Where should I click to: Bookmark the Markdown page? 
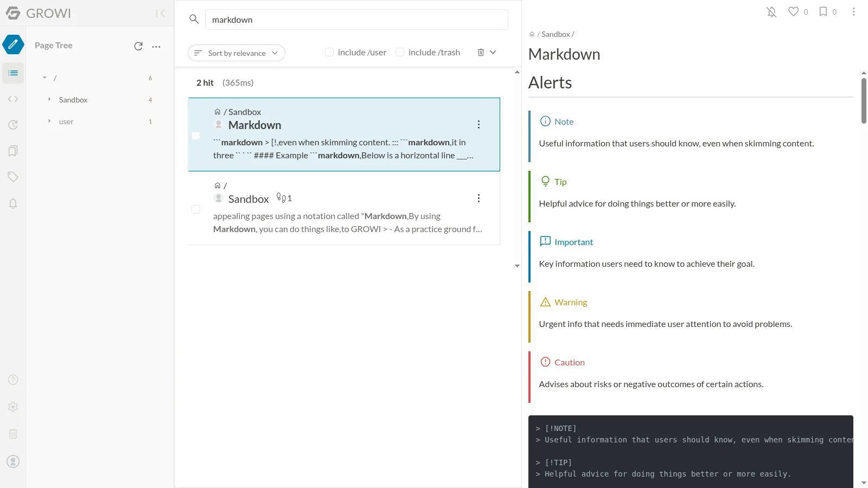coord(823,11)
